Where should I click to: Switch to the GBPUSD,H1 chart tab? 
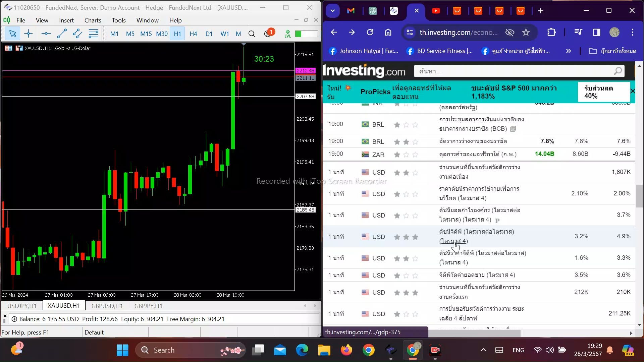coord(107,306)
